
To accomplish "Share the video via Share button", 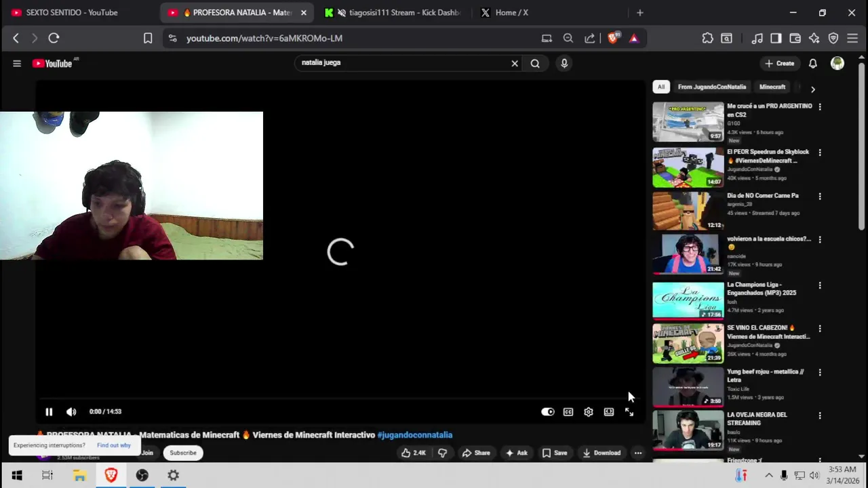I will 475,453.
